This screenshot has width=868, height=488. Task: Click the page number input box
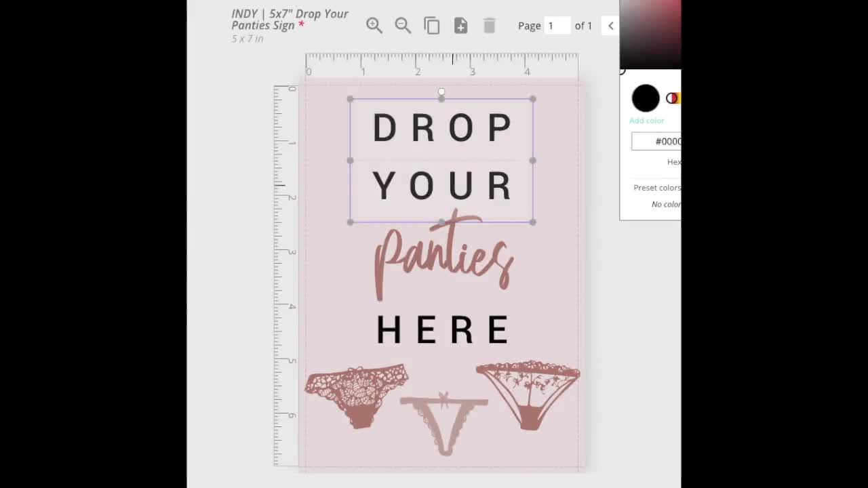pos(557,25)
